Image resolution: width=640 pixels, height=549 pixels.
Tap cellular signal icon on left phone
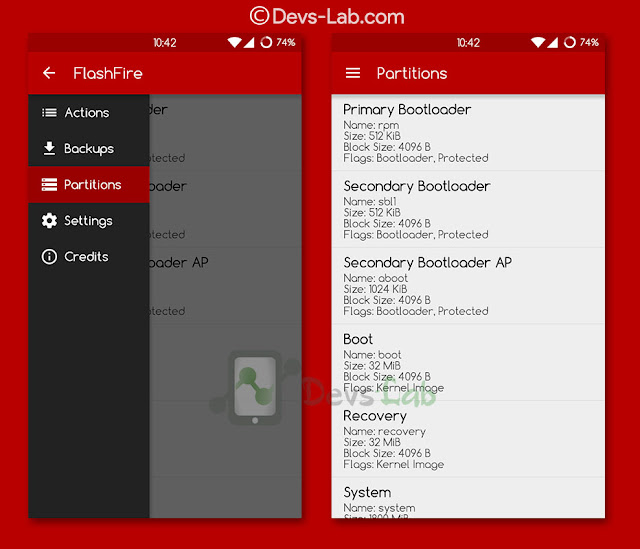pyautogui.click(x=249, y=42)
